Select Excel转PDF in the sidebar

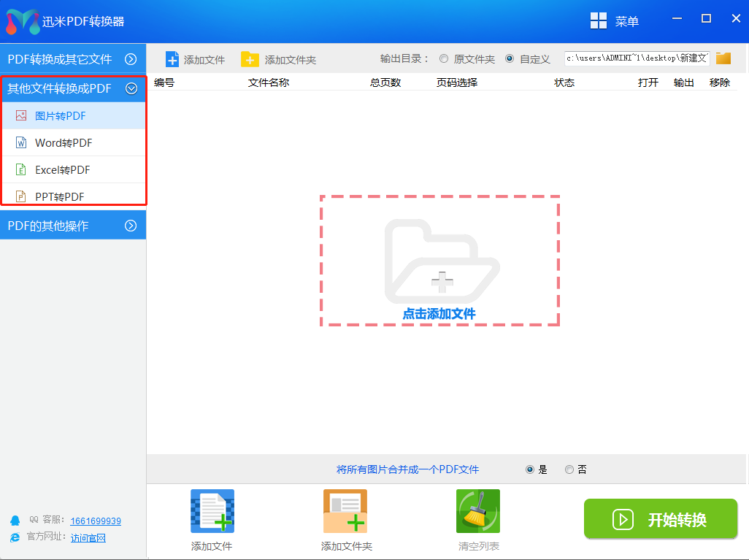coord(63,170)
